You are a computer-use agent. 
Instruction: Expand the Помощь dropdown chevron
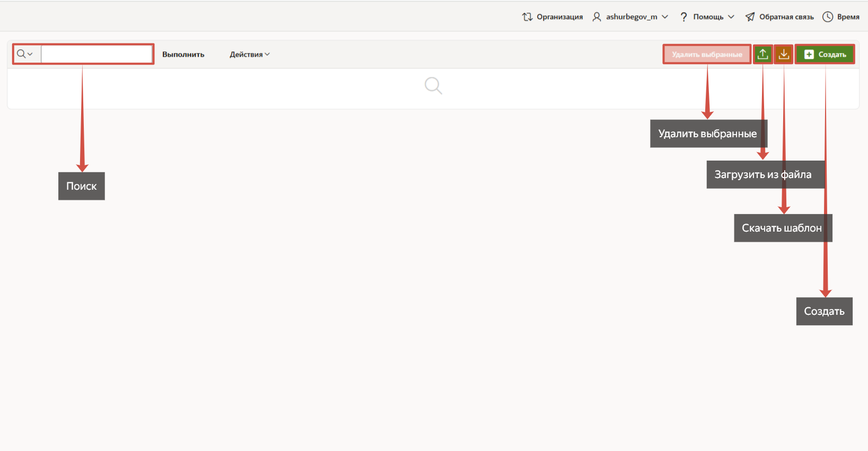pos(731,17)
